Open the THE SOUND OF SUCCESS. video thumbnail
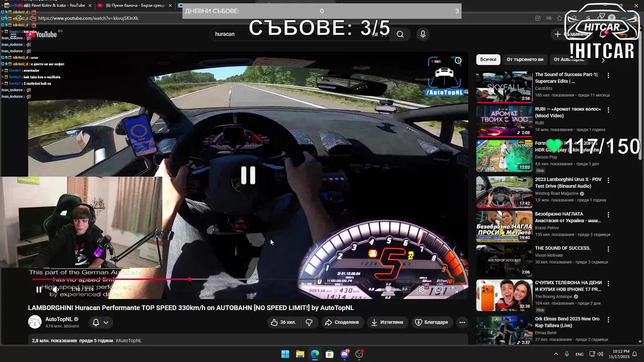 [x=504, y=260]
